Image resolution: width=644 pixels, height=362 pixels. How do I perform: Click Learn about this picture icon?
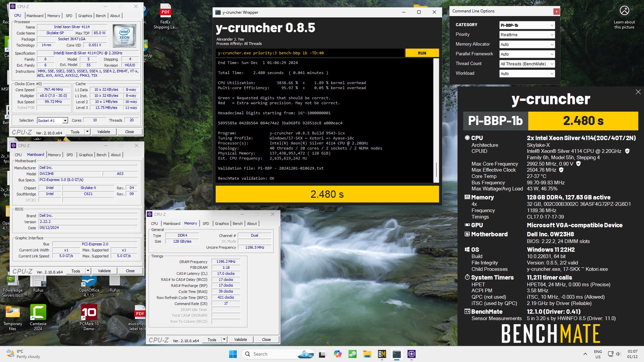pos(624,11)
